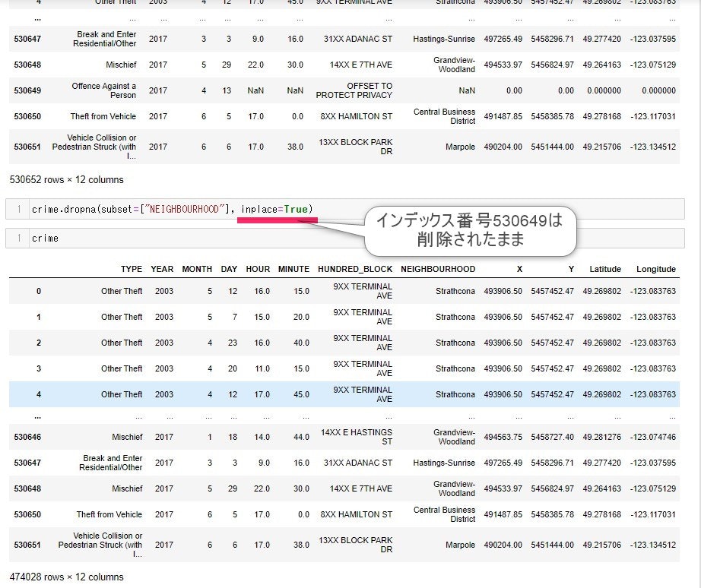Click the "NEIGHBOURHOOD" string in code cell
This screenshot has width=701, height=588.
click(x=184, y=209)
